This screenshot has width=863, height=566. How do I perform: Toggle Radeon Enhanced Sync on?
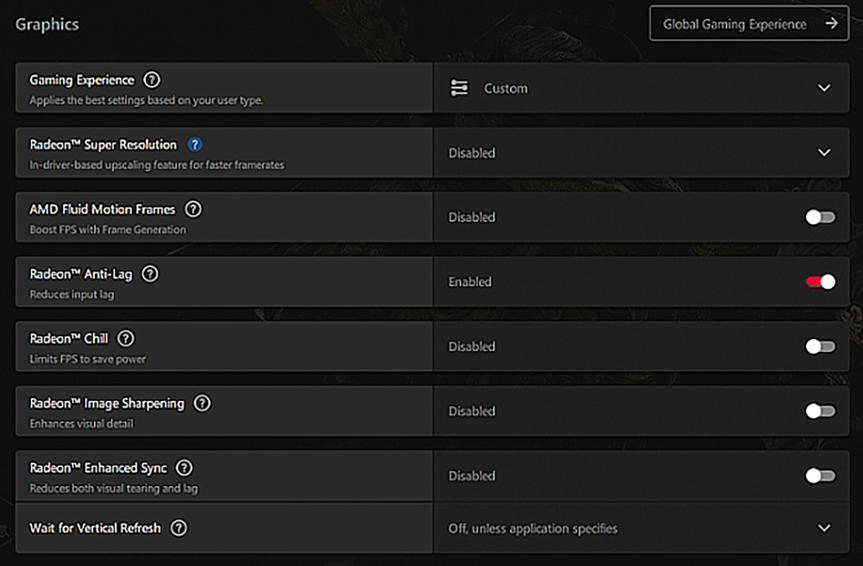[820, 476]
